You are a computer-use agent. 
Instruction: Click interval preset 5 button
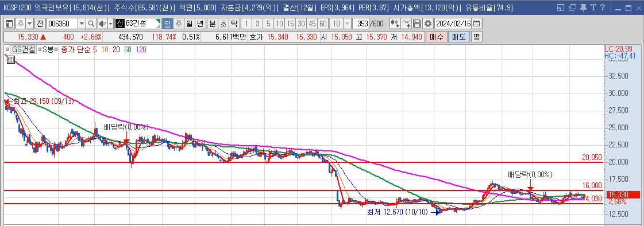click(x=268, y=24)
